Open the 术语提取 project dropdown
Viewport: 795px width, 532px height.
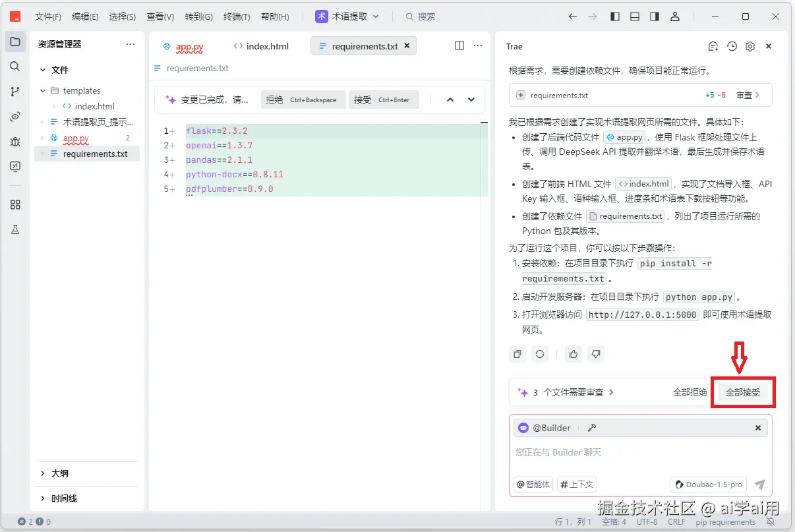(348, 16)
